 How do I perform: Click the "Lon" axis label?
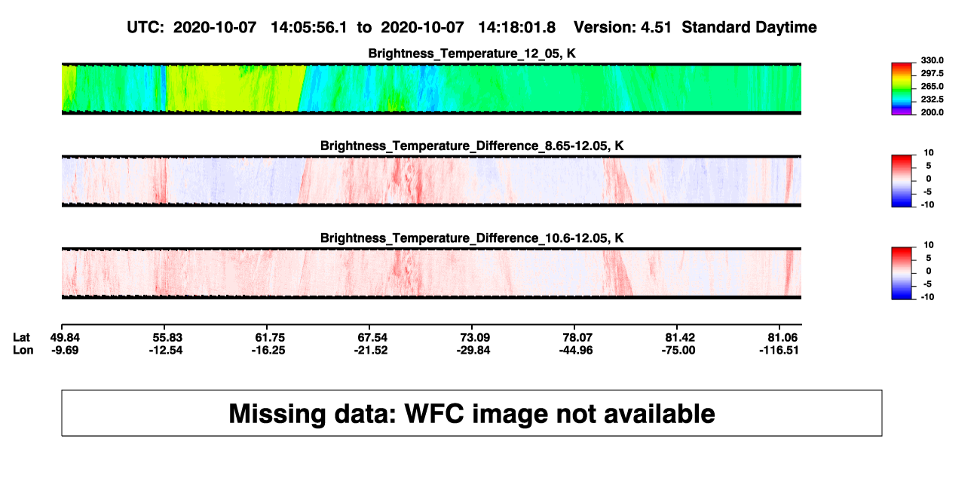tap(22, 350)
